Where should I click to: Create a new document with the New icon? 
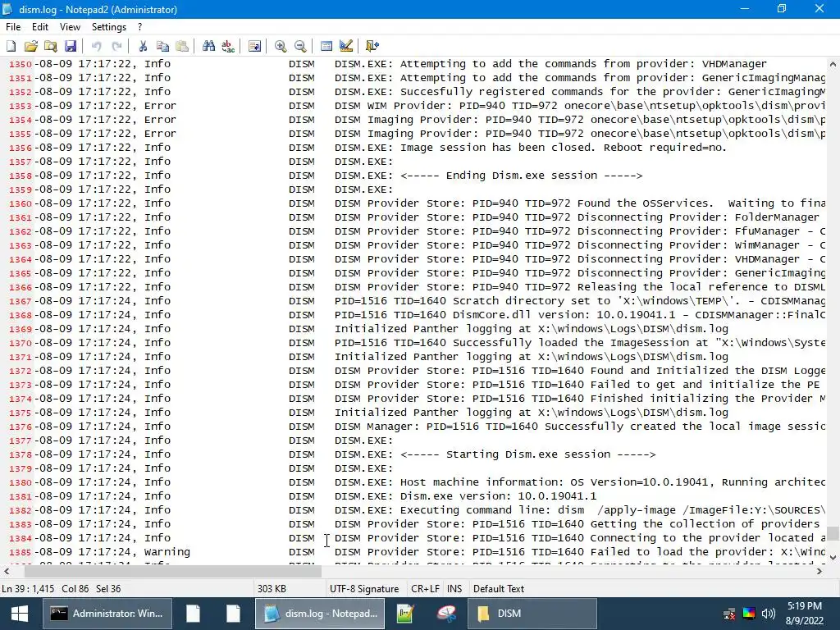11,46
